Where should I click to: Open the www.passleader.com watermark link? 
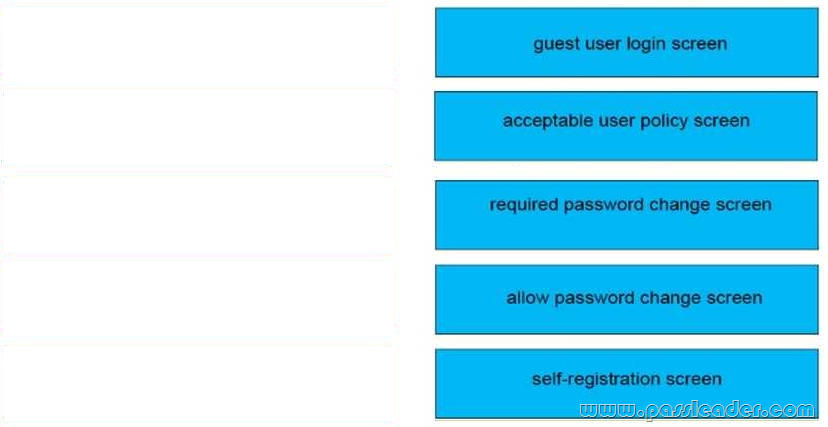click(x=697, y=411)
